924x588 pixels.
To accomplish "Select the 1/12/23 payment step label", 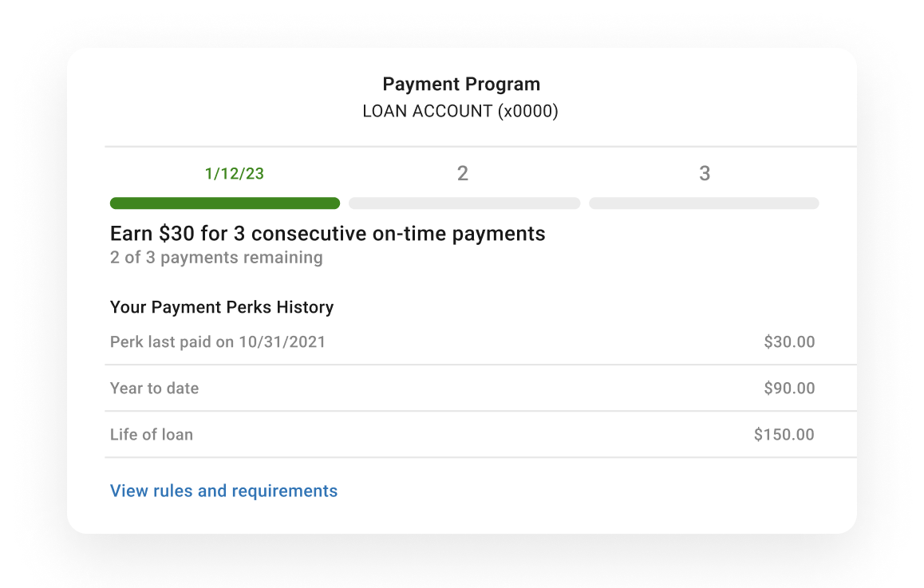I will click(234, 174).
